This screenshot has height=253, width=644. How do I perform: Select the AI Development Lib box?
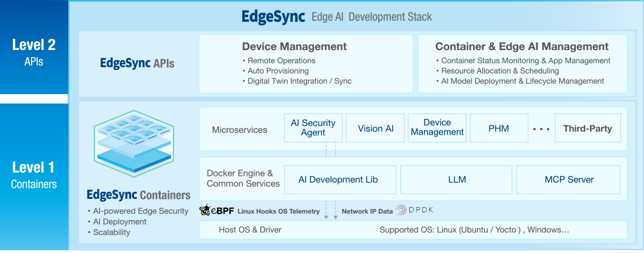(x=338, y=179)
